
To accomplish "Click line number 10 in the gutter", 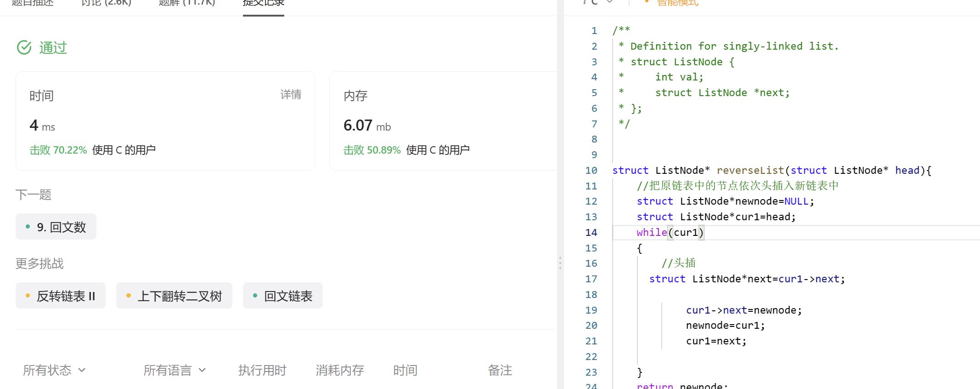I will 591,171.
